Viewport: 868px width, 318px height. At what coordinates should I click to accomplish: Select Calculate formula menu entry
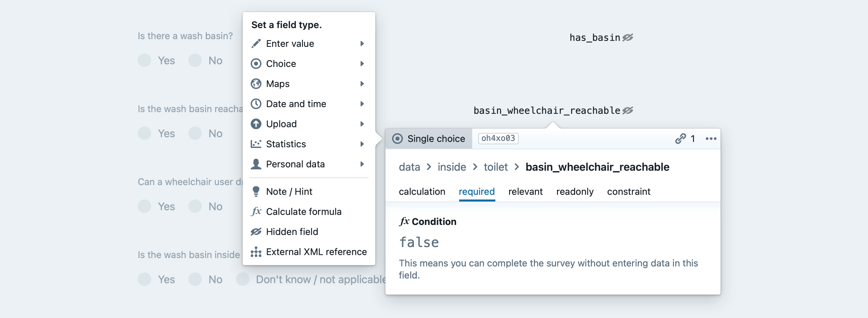(303, 212)
